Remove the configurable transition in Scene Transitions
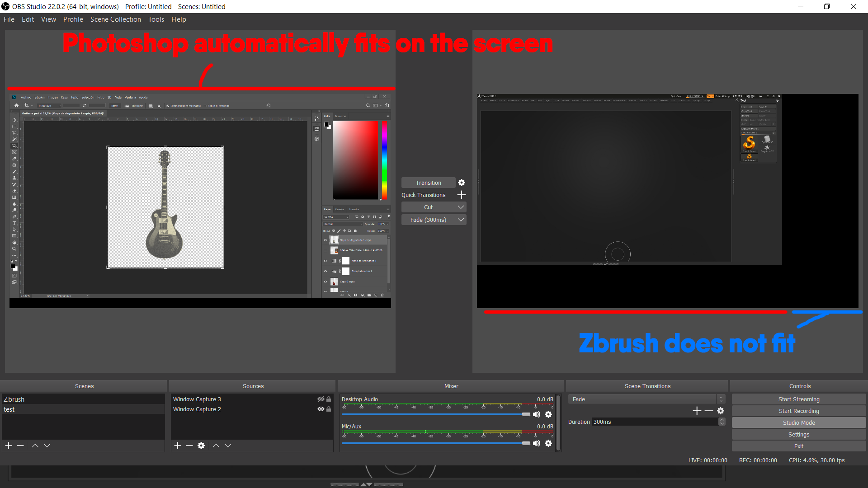Viewport: 868px width, 488px height. point(709,411)
